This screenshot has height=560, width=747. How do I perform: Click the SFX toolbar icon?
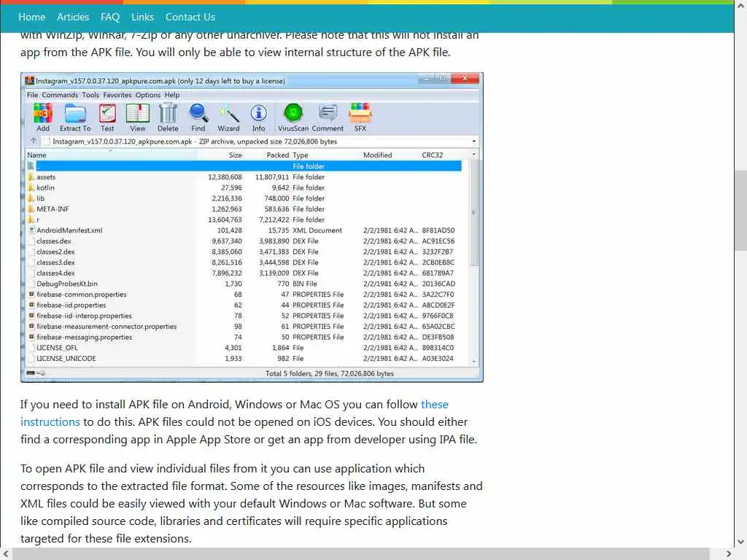coord(360,117)
